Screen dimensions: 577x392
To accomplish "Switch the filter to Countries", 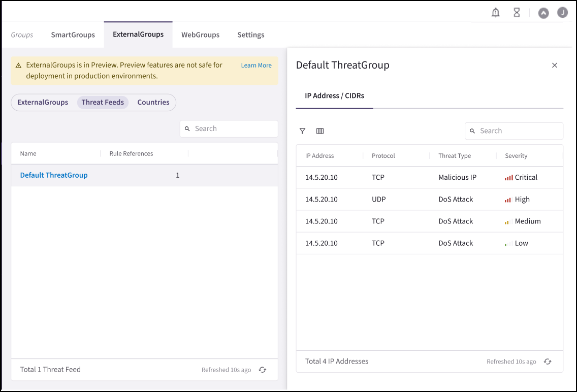I will pyautogui.click(x=153, y=102).
